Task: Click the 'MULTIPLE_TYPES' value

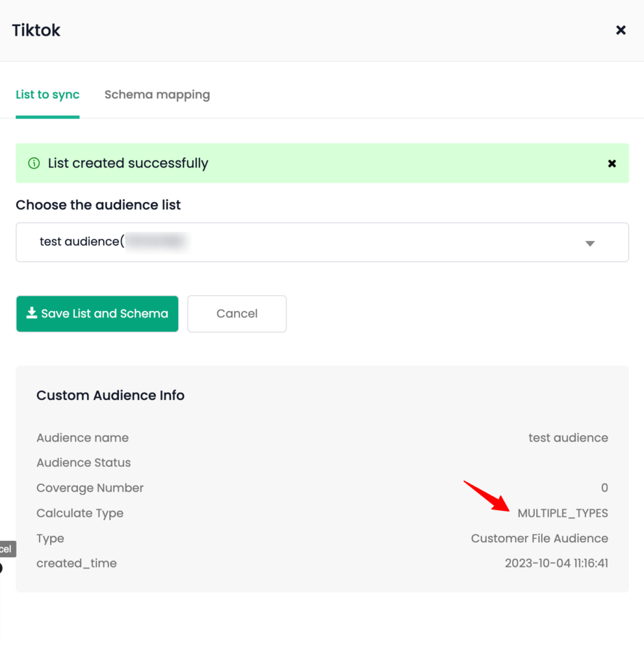Action: pos(563,513)
